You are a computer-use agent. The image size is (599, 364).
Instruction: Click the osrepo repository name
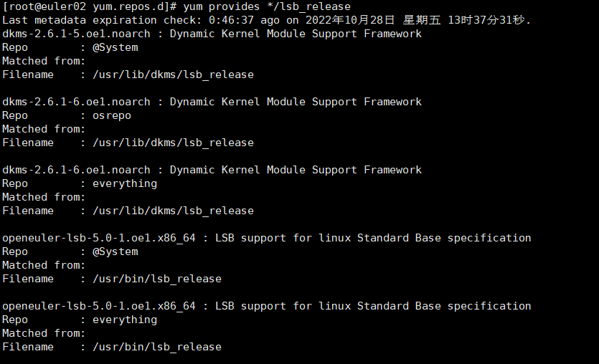(112, 115)
